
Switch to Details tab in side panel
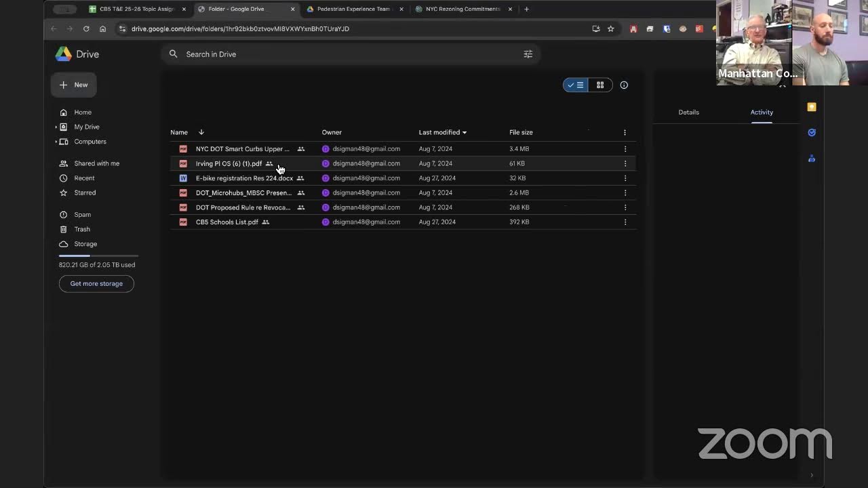click(688, 113)
